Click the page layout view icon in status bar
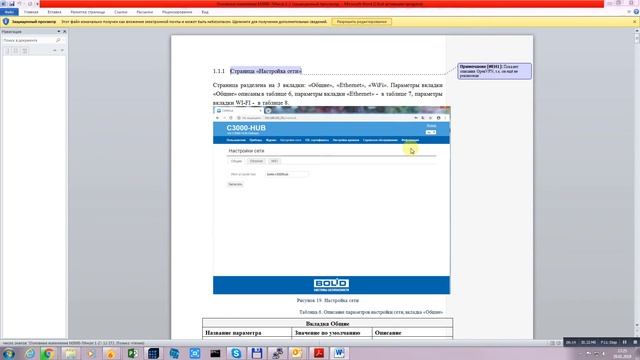 pyautogui.click(x=552, y=343)
